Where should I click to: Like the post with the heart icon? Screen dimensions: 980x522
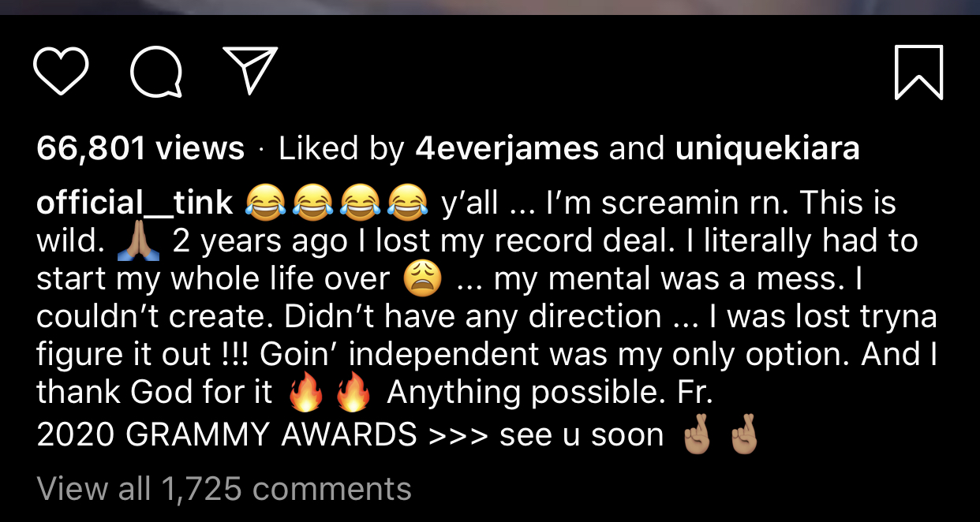click(61, 72)
